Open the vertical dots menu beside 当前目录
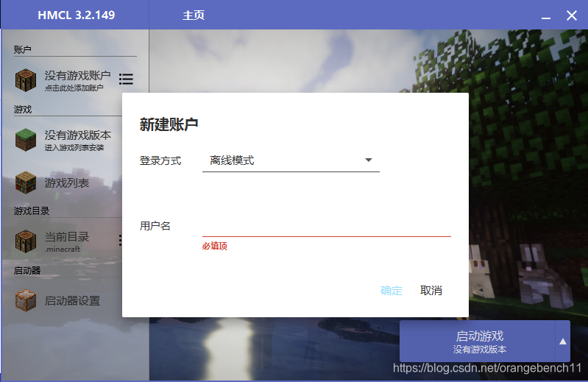The height and width of the screenshot is (382, 588). [120, 240]
